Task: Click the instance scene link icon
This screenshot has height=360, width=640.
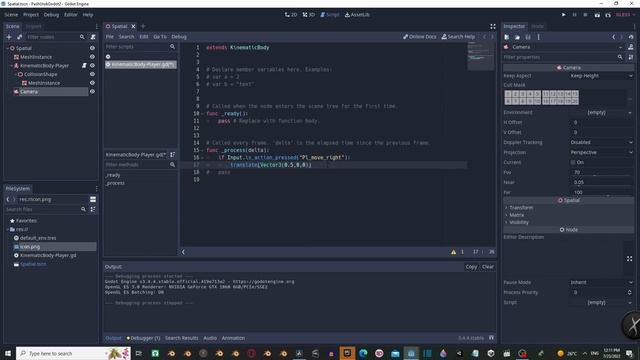Action: tap(19, 37)
